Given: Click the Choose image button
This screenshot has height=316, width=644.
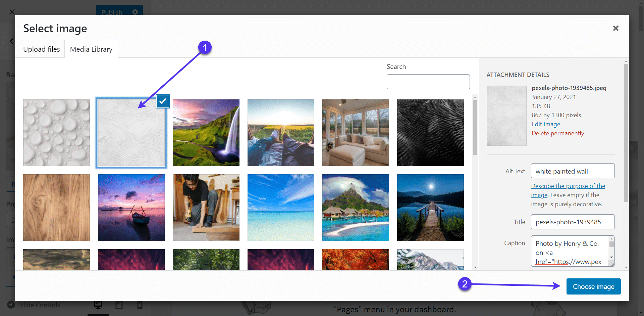Looking at the screenshot, I should coord(593,286).
